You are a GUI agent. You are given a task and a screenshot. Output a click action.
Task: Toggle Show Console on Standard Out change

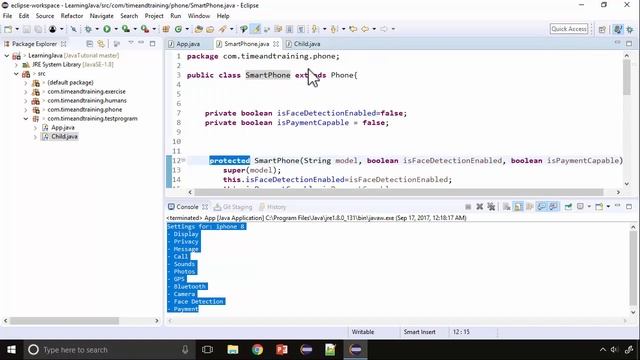click(541, 207)
